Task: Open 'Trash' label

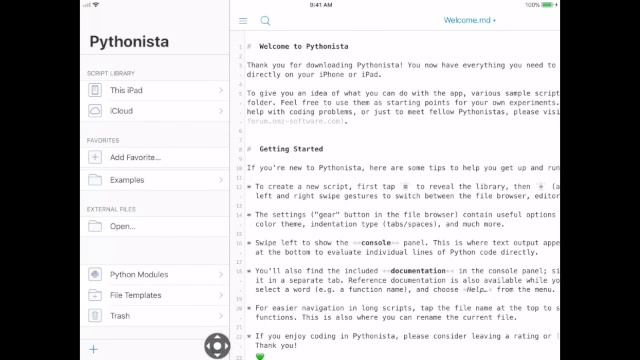Action: (120, 316)
